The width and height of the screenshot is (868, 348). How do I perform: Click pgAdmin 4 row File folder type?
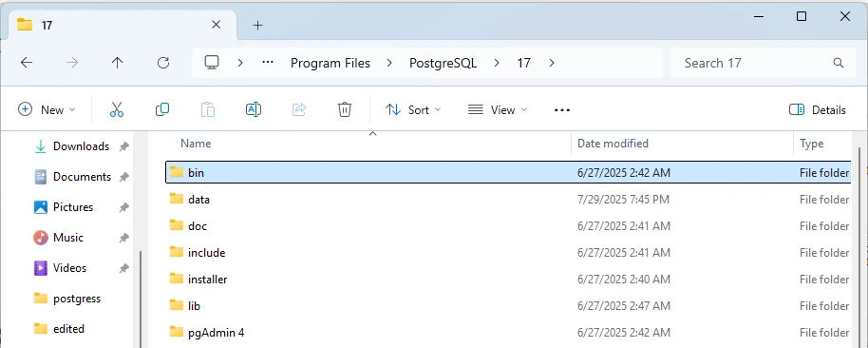[824, 333]
